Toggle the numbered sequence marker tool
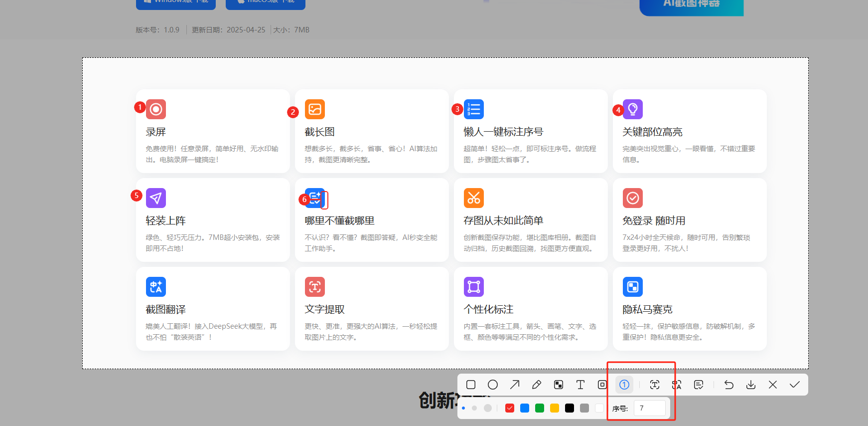The image size is (868, 426). point(624,385)
